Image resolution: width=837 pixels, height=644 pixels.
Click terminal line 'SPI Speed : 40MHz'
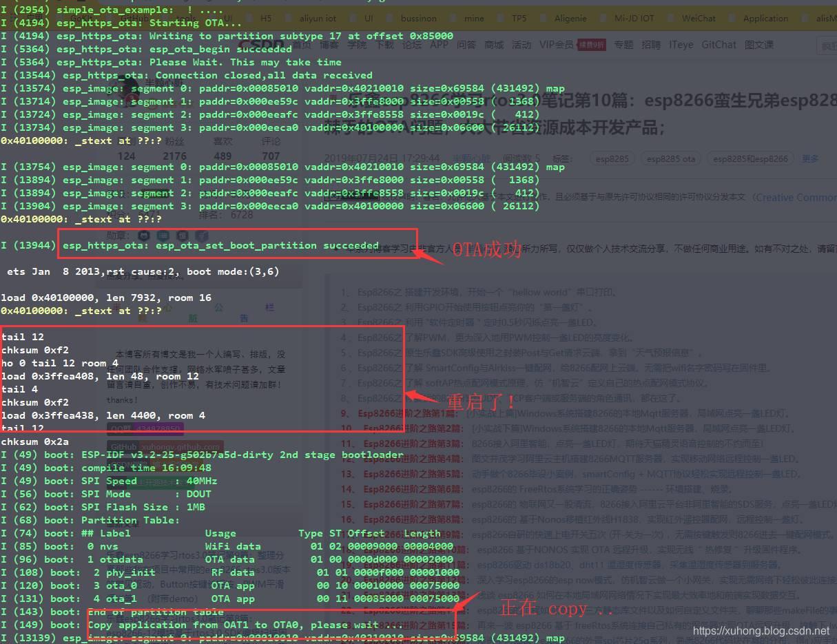point(110,481)
